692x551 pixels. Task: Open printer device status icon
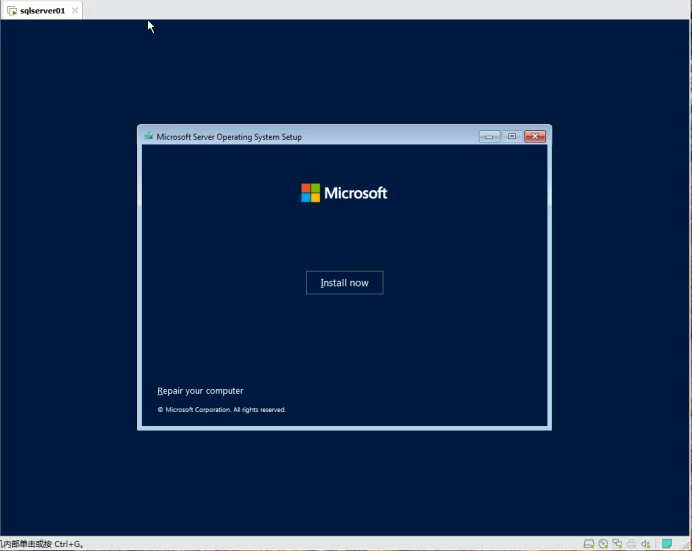(632, 544)
